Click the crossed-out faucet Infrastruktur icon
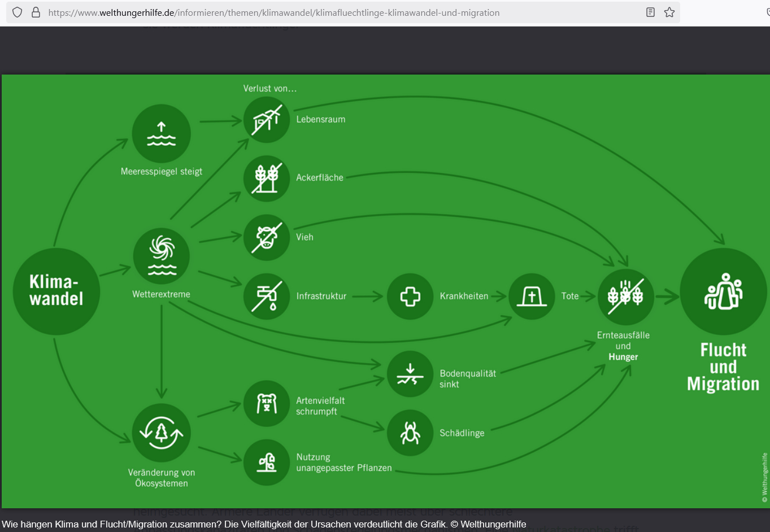The width and height of the screenshot is (770, 532). [x=267, y=296]
